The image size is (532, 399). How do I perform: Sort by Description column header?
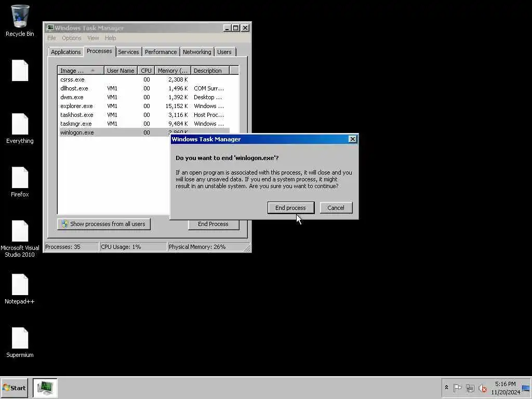click(x=210, y=71)
